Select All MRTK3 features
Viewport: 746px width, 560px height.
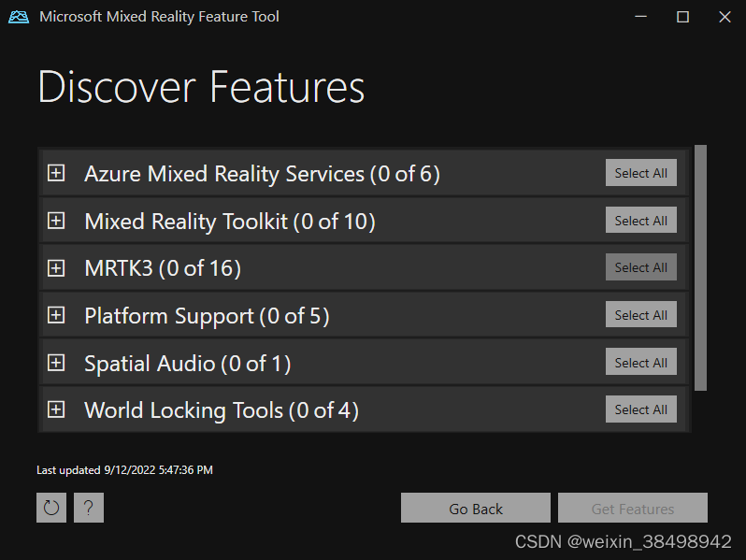pos(641,267)
